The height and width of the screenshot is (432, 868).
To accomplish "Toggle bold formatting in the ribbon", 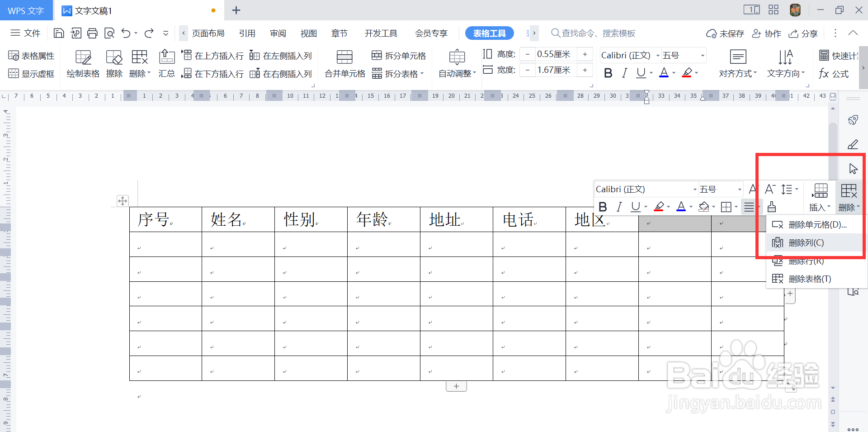I will pyautogui.click(x=608, y=72).
